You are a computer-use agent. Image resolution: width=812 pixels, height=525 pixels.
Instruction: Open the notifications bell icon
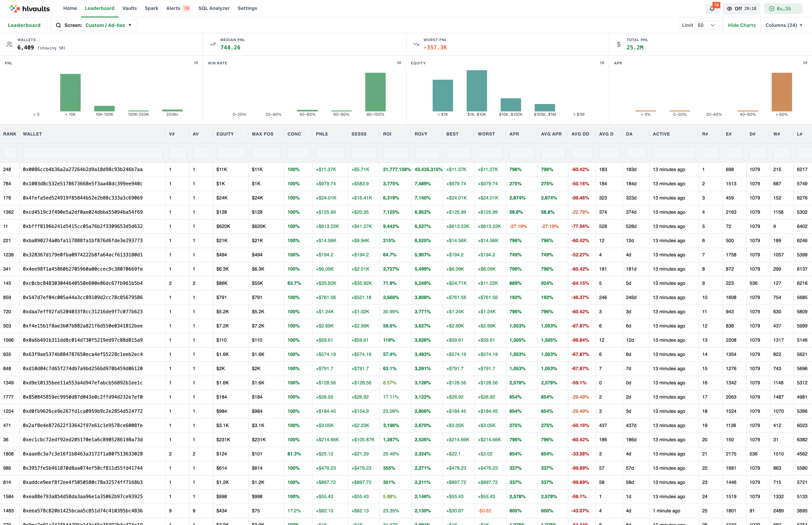pyautogui.click(x=712, y=9)
